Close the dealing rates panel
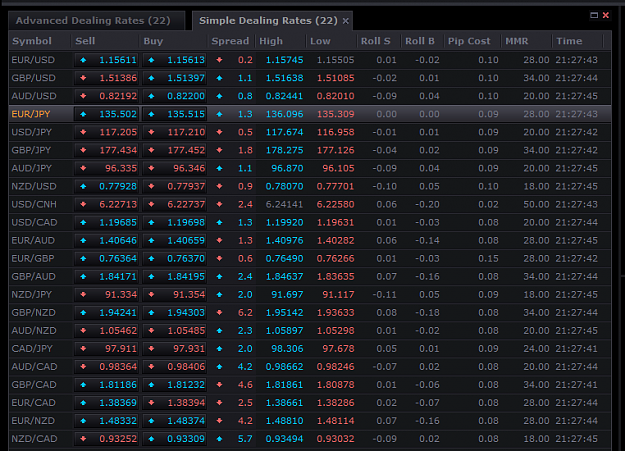The width and height of the screenshot is (625, 451). coord(605,15)
